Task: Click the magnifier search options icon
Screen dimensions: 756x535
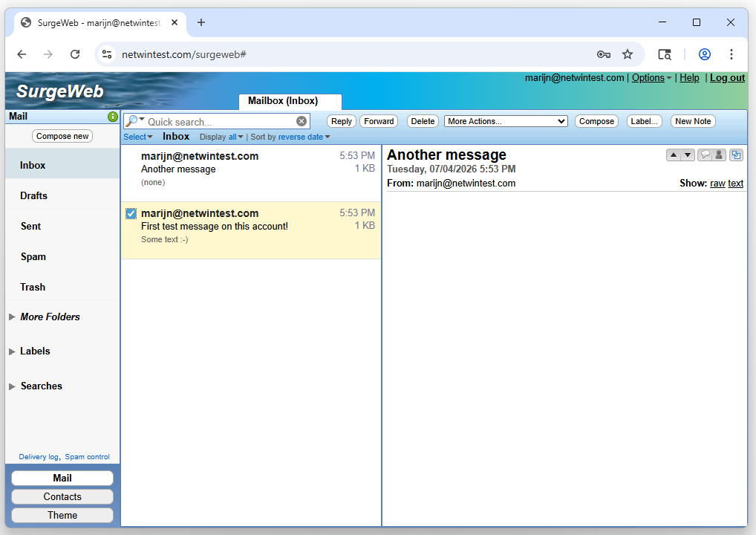Action: [x=134, y=121]
